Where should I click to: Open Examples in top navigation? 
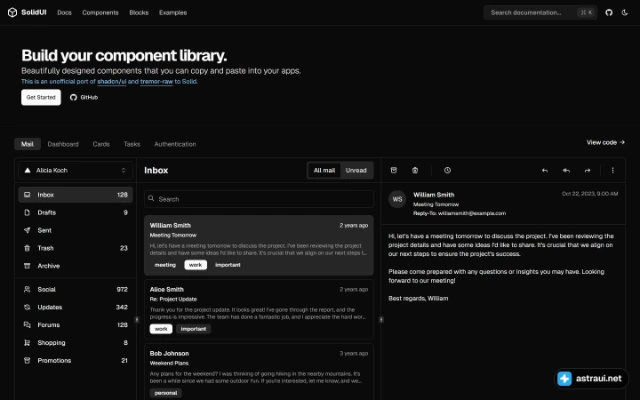173,13
